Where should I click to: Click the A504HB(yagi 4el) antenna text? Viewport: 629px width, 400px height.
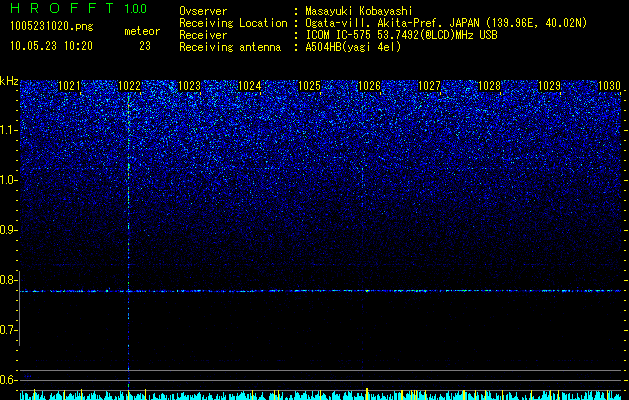click(353, 47)
